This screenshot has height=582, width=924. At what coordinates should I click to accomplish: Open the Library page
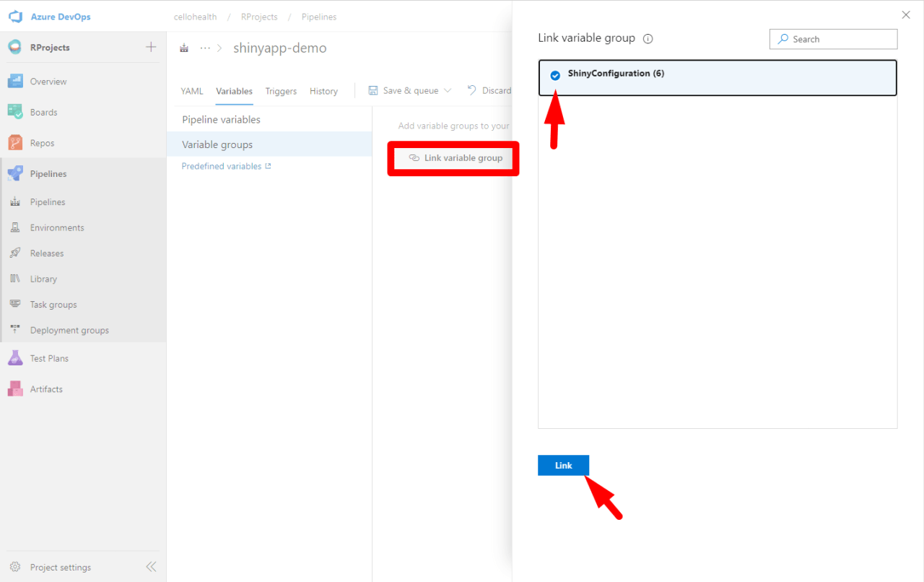click(x=43, y=278)
